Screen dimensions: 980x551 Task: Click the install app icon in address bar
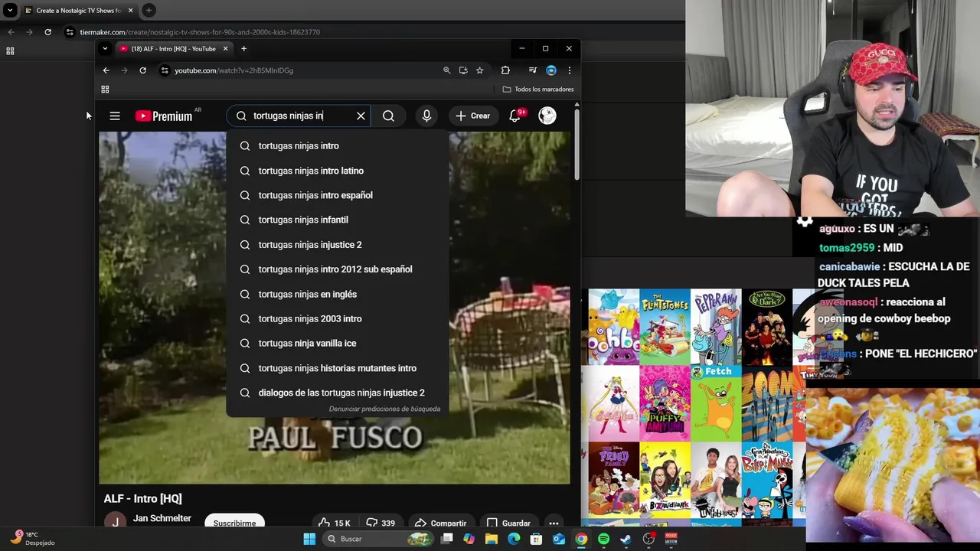[463, 70]
